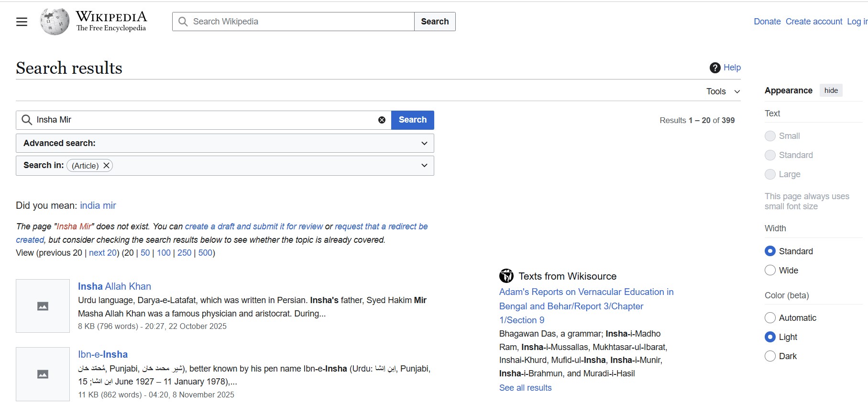Open the Ibn-e-Insha image placeholder

43,374
